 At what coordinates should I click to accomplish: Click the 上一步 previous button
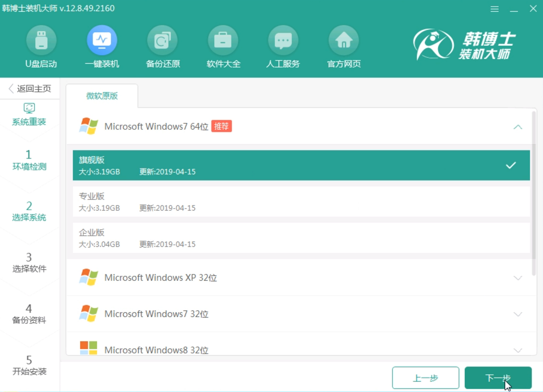coord(426,378)
